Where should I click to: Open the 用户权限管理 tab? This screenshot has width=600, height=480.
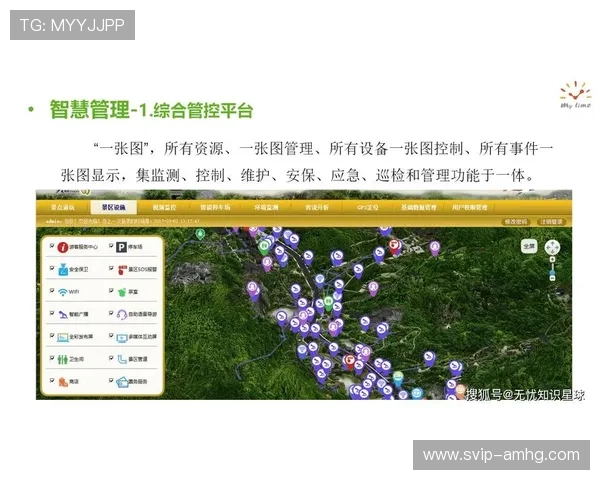470,207
